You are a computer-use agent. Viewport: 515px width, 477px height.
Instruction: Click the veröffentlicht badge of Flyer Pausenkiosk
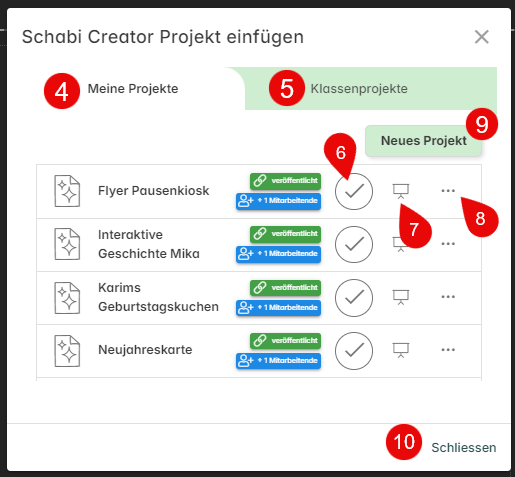[x=286, y=181]
